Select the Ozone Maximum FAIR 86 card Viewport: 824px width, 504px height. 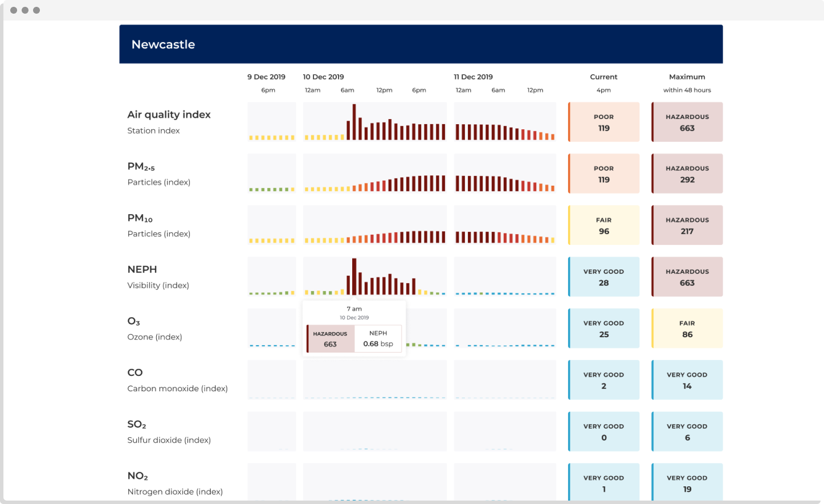point(687,329)
